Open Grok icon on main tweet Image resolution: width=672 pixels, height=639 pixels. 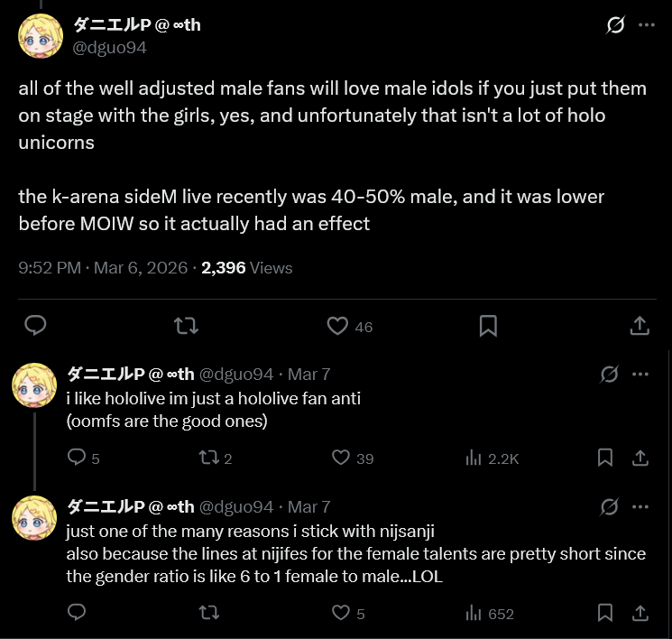(615, 25)
